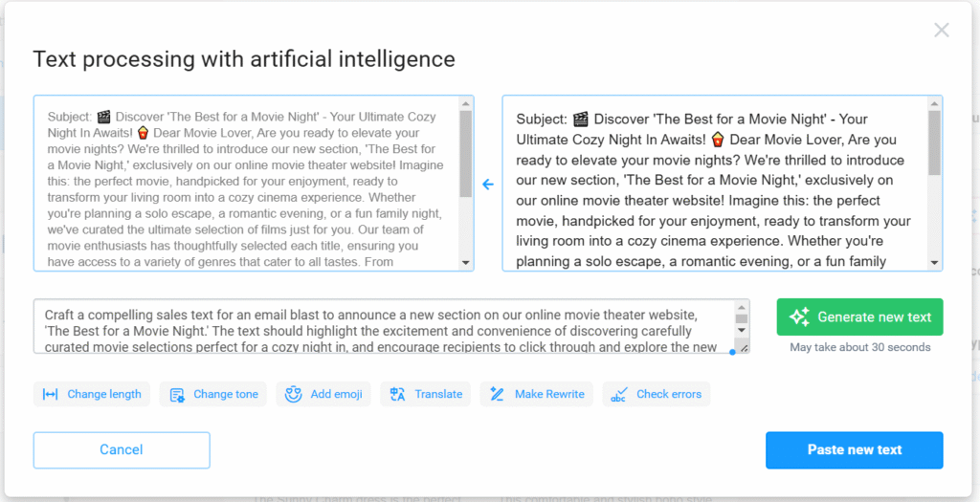Click the prompt box scrollbar down arrow
This screenshot has height=502, width=980.
[742, 330]
